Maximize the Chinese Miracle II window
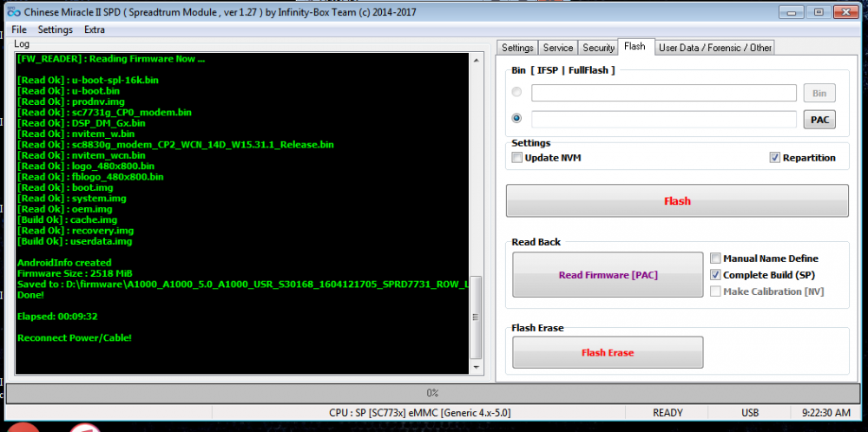The height and width of the screenshot is (432, 868). (x=820, y=11)
